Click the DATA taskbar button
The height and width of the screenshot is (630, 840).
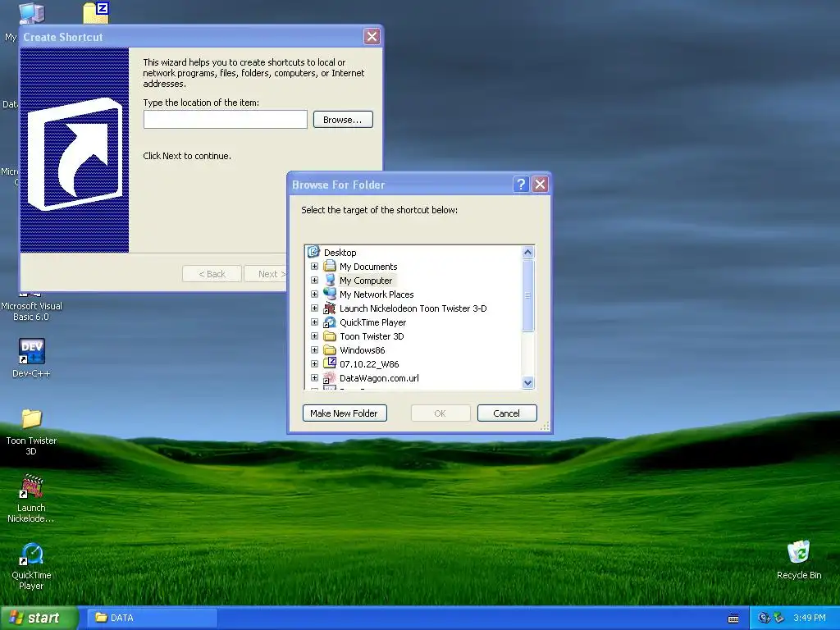(x=153, y=618)
